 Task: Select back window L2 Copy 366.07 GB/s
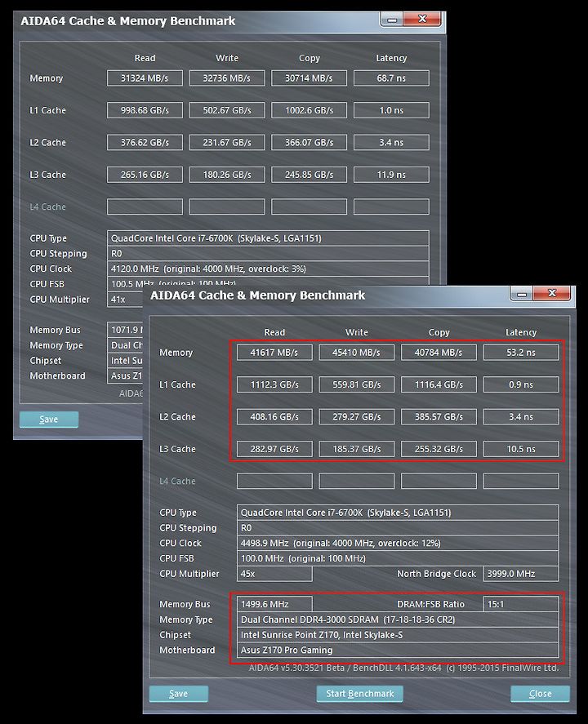pyautogui.click(x=309, y=142)
